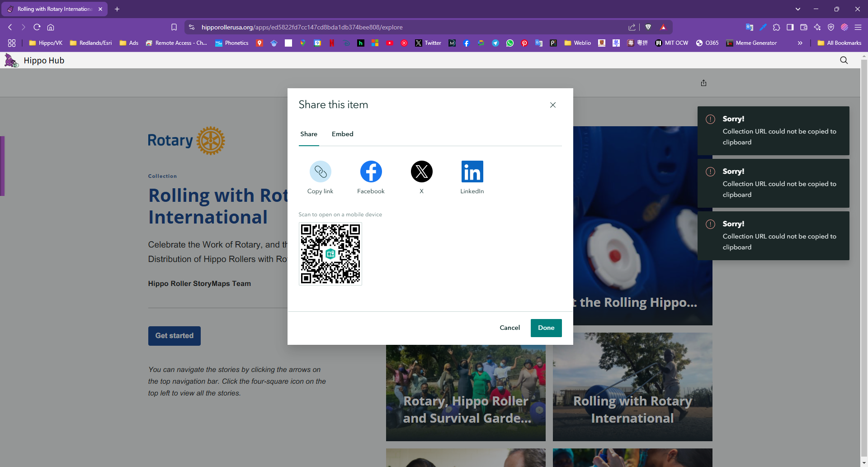
Task: Share the item on LinkedIn
Action: (472, 172)
